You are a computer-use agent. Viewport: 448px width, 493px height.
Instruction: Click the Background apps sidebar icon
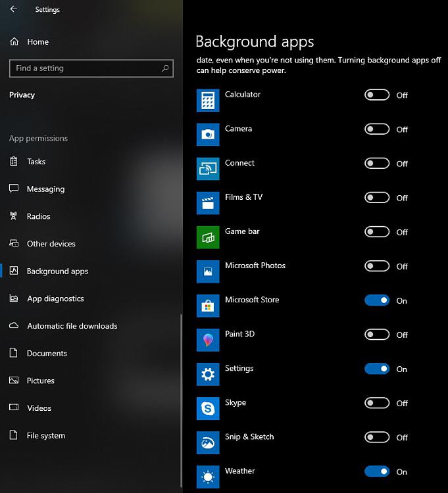pos(14,271)
